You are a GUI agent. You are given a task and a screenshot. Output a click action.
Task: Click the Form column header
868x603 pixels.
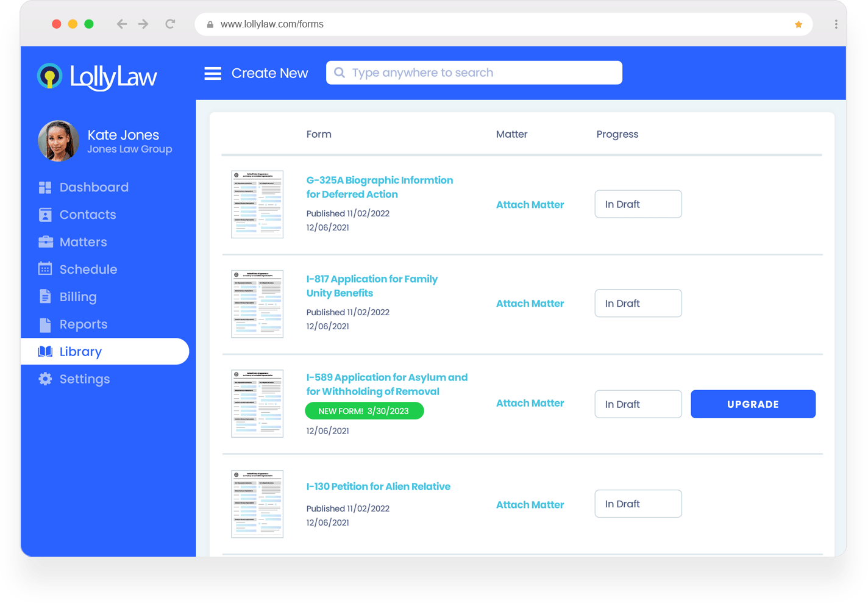[x=319, y=134]
